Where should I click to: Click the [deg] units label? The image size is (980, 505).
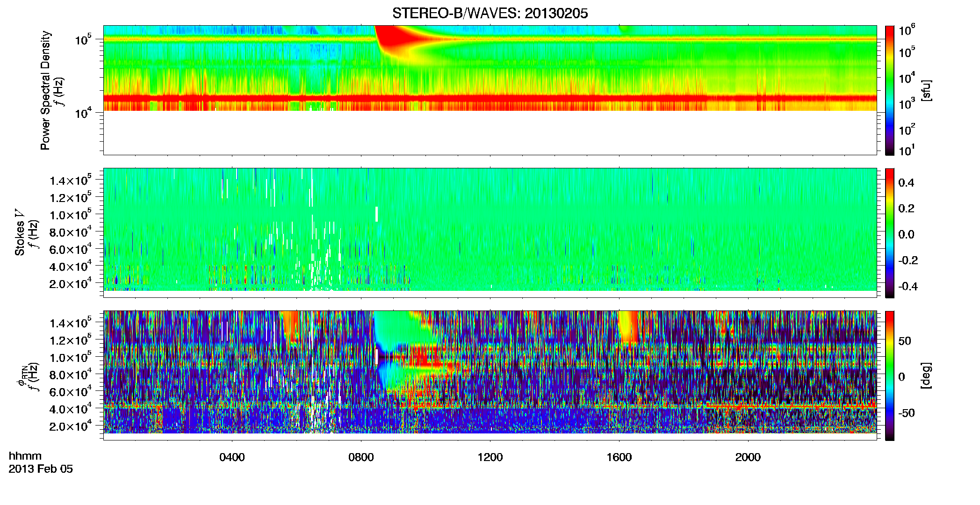(926, 375)
